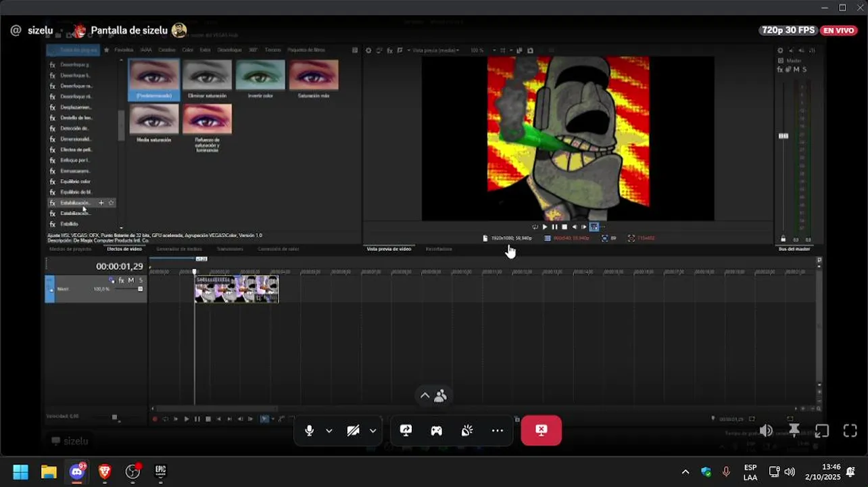
Task: Select Refuerzo de saturación y luminancia preset
Action: [x=207, y=128]
